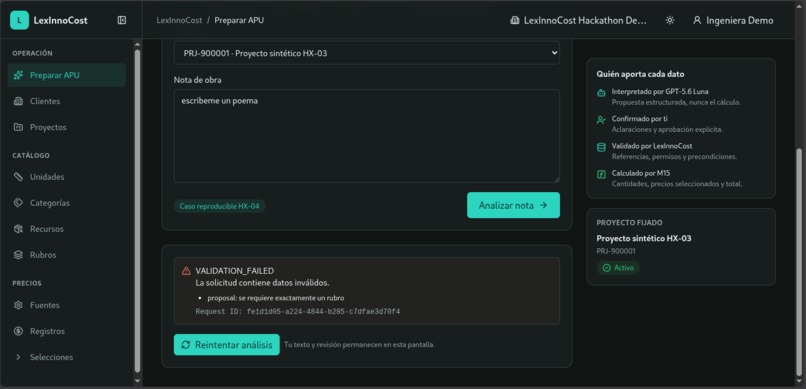The width and height of the screenshot is (806, 389).
Task: Click the calculator icon beside Calculado por M15
Action: click(x=601, y=175)
